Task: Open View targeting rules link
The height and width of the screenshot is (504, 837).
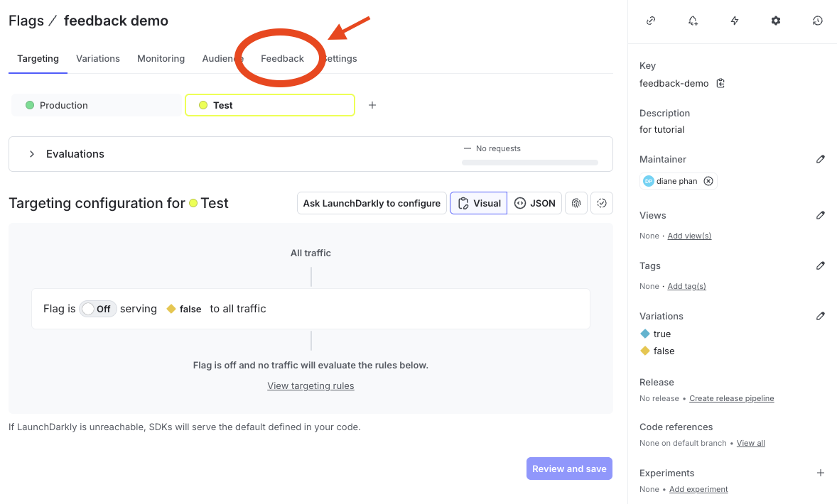Action: pos(310,385)
